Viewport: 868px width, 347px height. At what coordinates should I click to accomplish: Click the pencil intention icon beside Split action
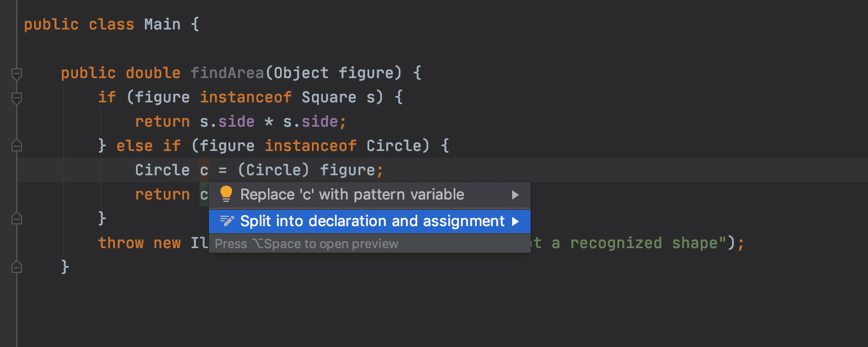(x=226, y=222)
